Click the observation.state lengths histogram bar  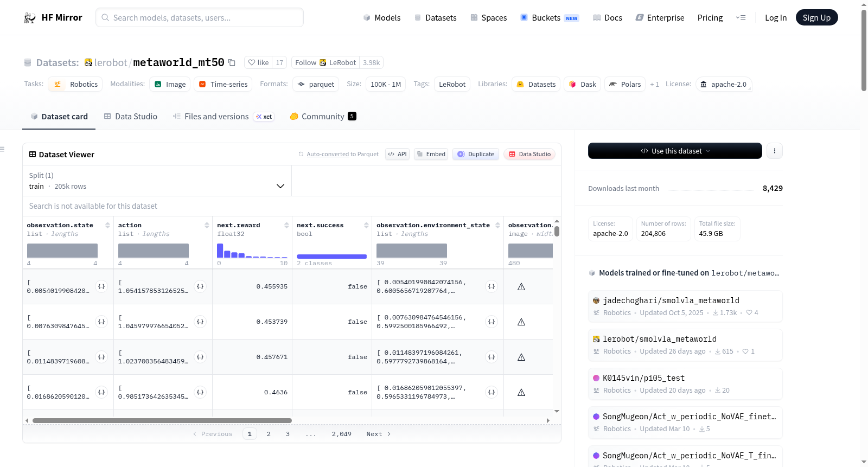[x=62, y=251]
